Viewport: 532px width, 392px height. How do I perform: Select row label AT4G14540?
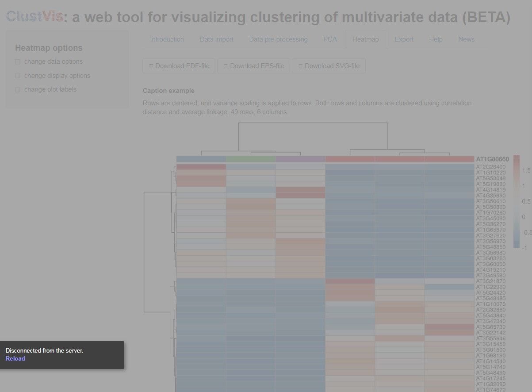point(490,361)
